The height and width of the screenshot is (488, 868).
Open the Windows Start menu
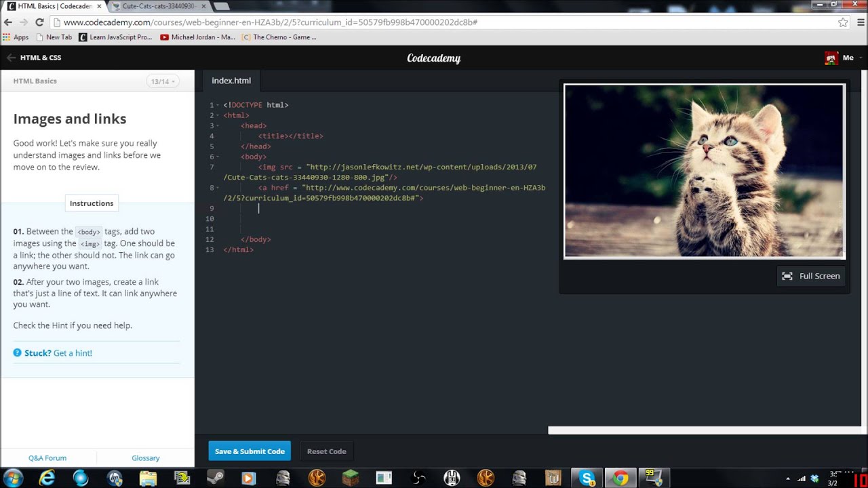tap(13, 478)
